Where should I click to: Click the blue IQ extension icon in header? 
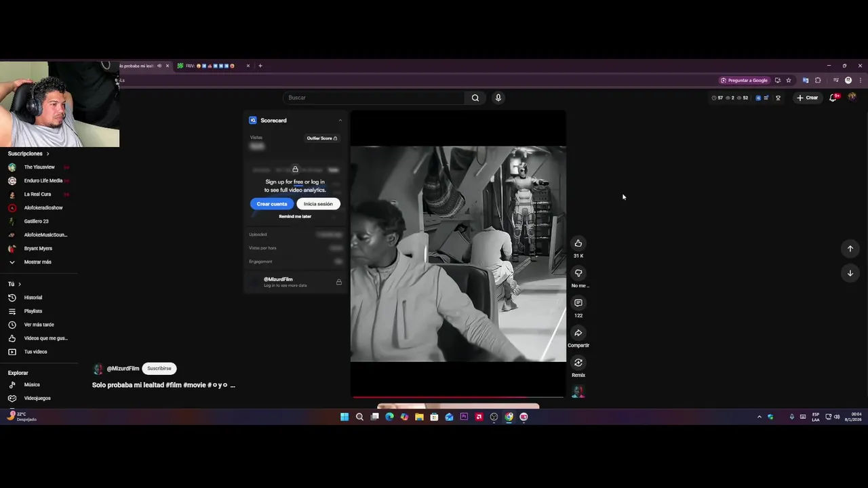pos(758,98)
